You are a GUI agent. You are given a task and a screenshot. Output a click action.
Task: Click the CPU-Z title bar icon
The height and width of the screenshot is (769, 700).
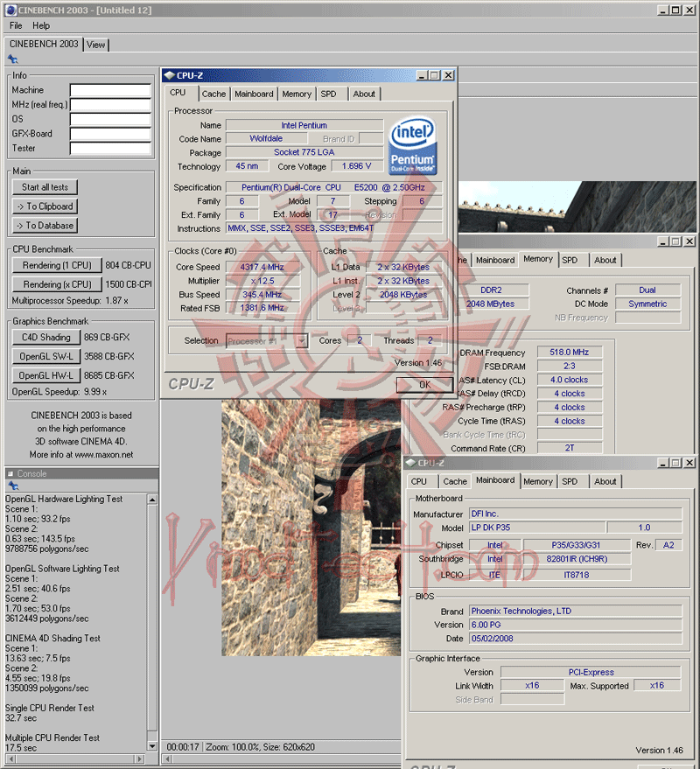(170, 75)
